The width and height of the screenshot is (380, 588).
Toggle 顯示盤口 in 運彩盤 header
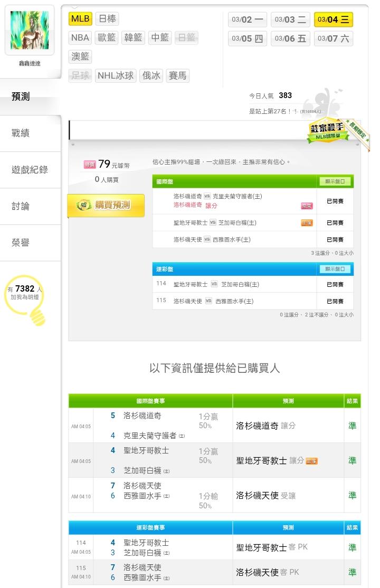pos(335,269)
